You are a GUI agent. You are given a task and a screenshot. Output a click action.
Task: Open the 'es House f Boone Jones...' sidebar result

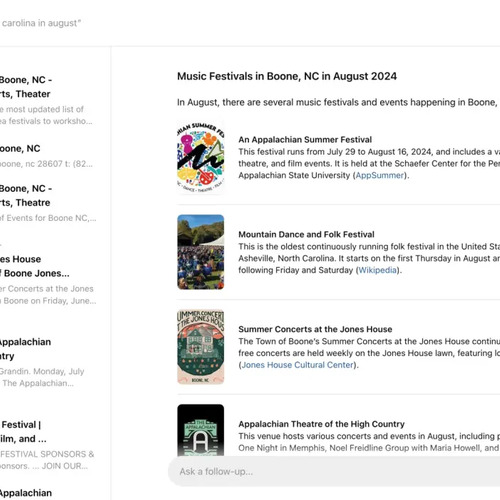(47, 280)
